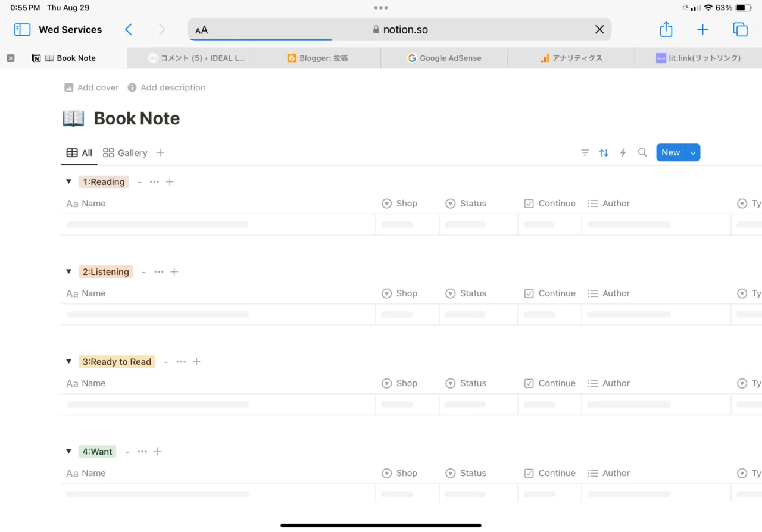Open the AA reader options
Screen dimensions: 762x532
pos(202,30)
